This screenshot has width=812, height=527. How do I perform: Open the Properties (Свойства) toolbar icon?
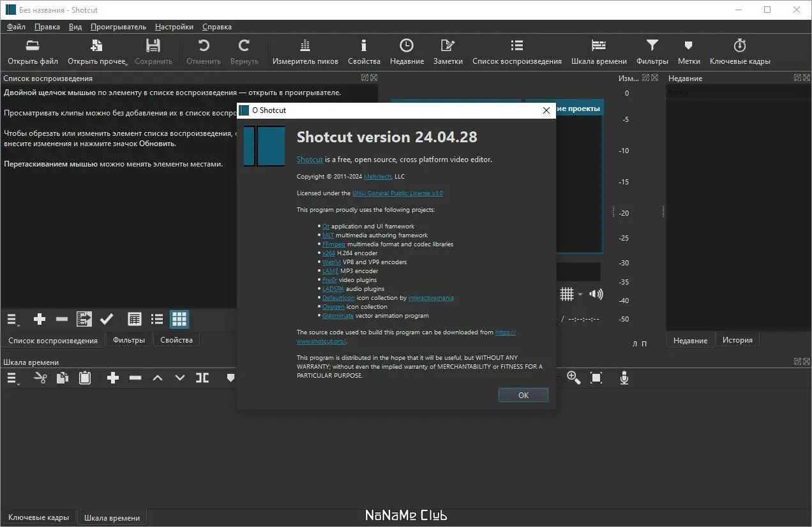point(364,45)
